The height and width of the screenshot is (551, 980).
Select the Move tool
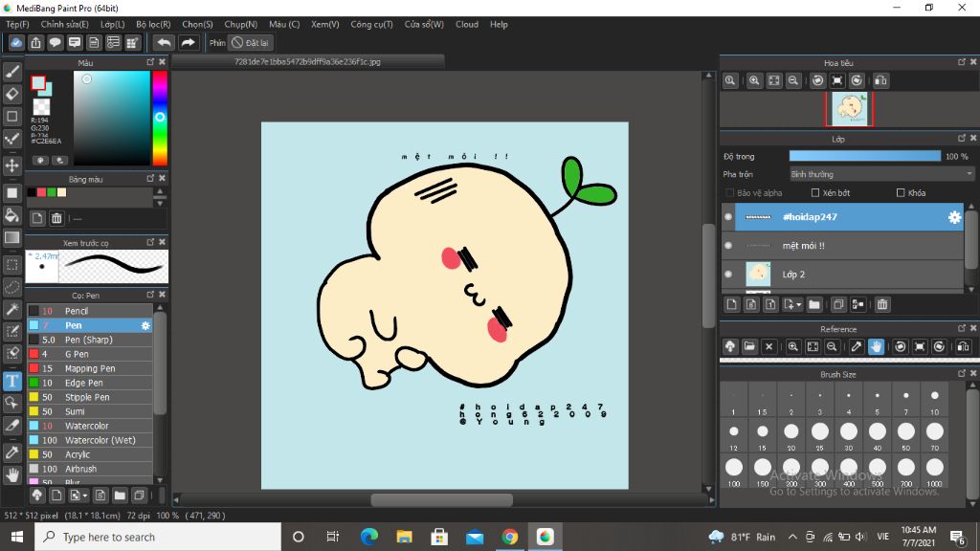click(11, 165)
